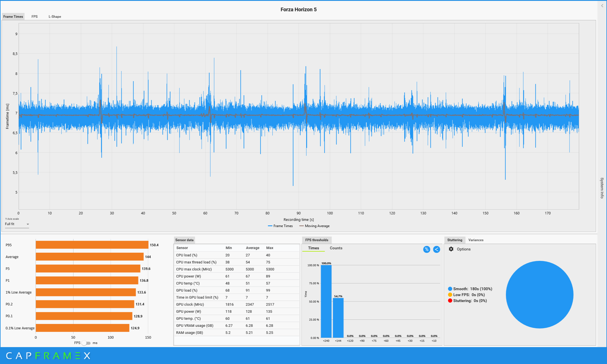Toggle the Moving Average legend entry
The image size is (607, 364).
(x=314, y=226)
